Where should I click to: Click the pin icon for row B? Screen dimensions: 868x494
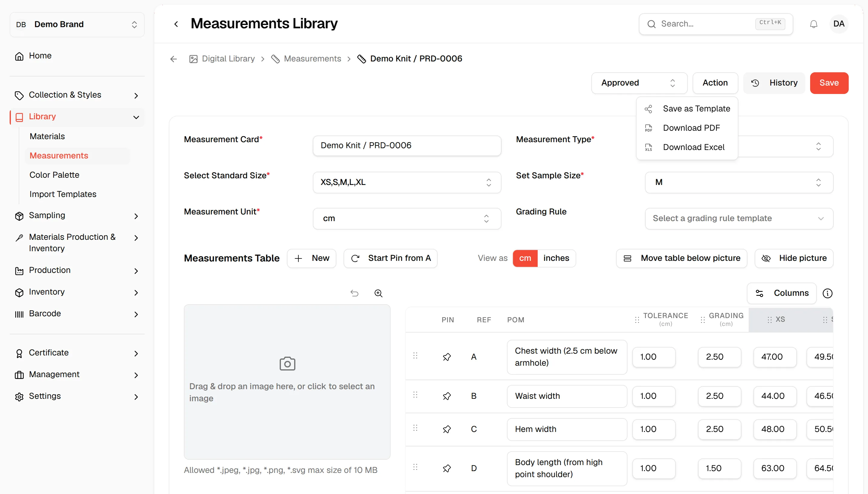(447, 396)
